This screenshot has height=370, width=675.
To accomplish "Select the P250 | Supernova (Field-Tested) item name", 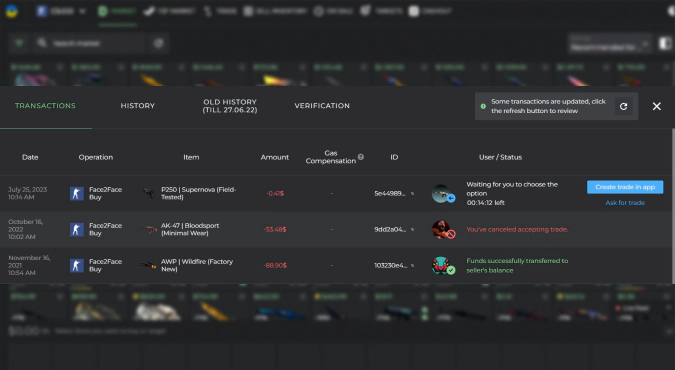I will point(198,193).
